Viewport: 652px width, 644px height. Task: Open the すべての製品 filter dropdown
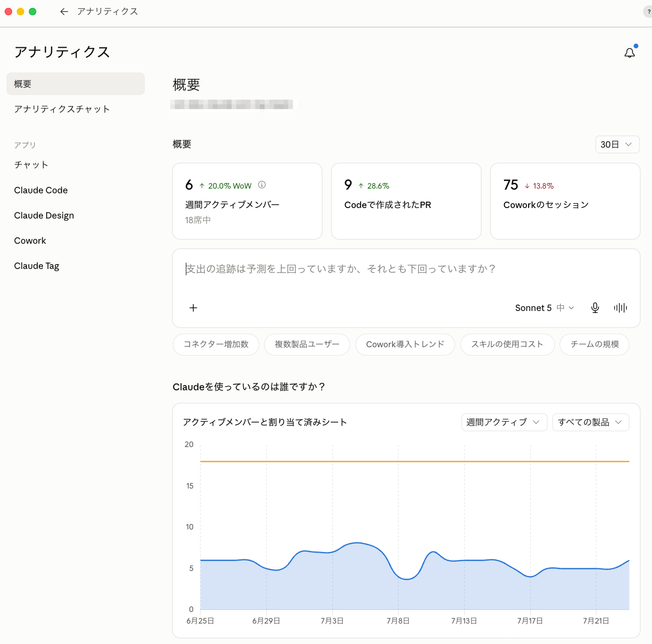point(591,422)
